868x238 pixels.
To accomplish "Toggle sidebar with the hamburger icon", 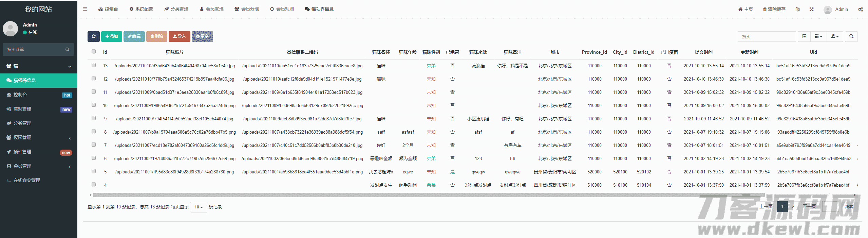I will click(x=85, y=9).
